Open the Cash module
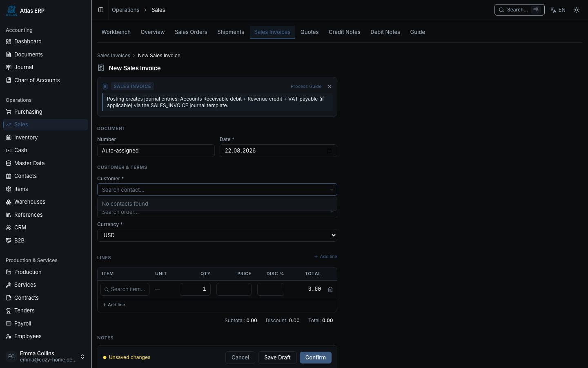 (45, 150)
